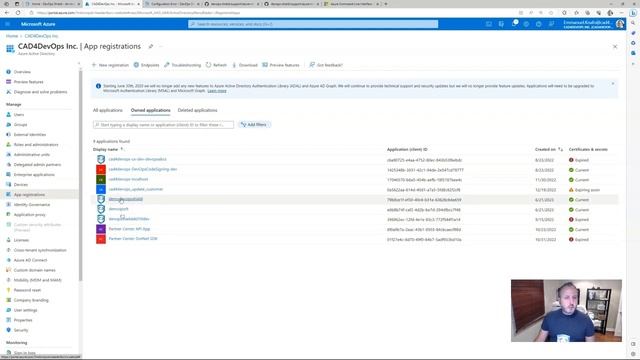Open Users in the Manage section
Image resolution: width=640 pixels, height=360 pixels.
19,115
